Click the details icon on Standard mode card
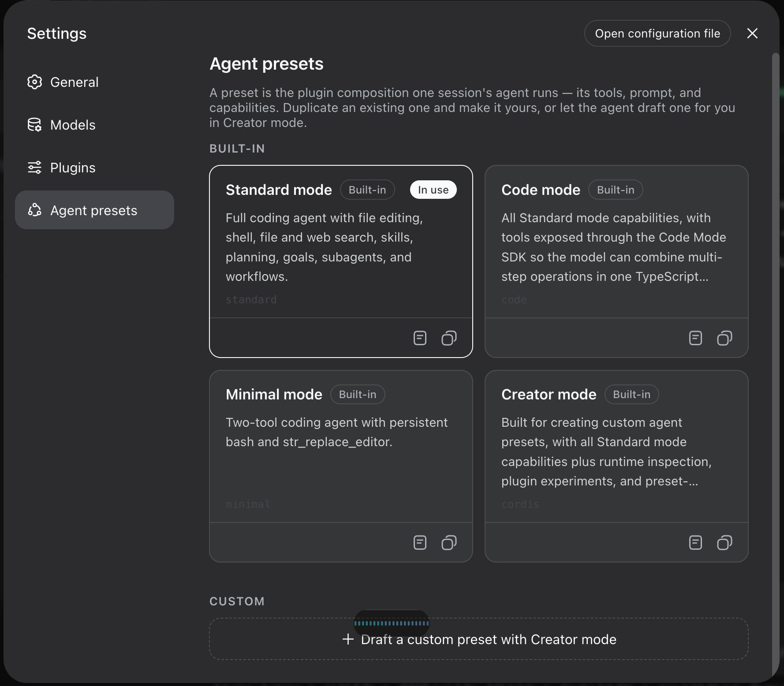 [x=420, y=338]
